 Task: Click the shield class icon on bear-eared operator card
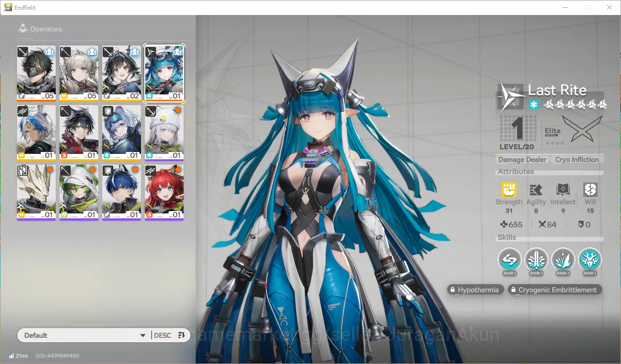108,111
